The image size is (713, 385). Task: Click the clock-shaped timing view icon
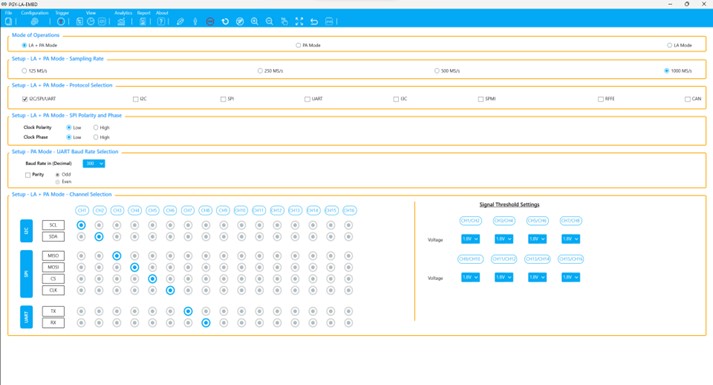91,21
